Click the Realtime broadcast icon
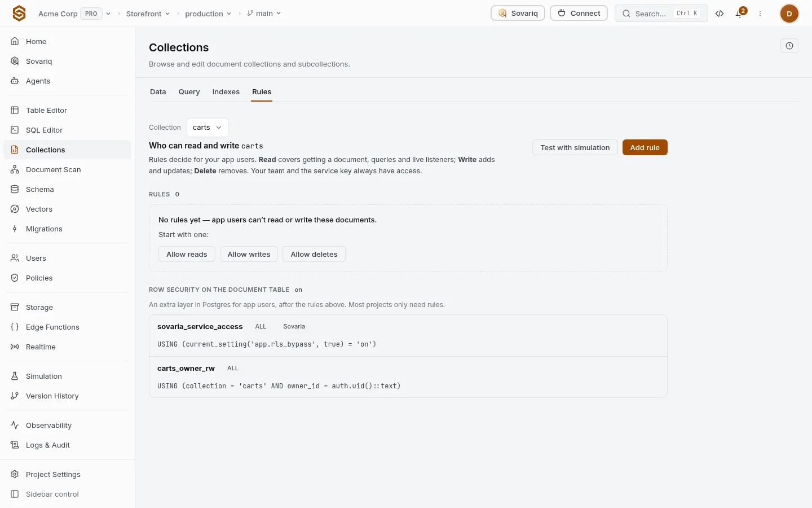812x508 pixels. 15,347
